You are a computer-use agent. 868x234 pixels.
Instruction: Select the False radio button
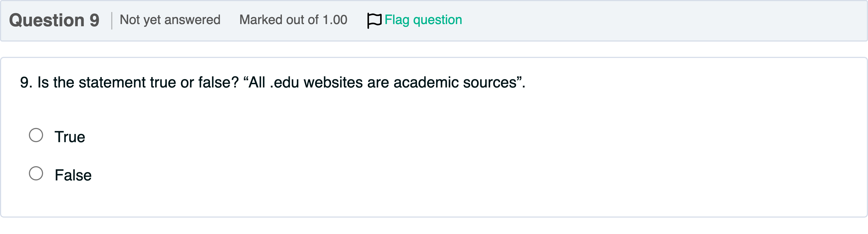[36, 174]
